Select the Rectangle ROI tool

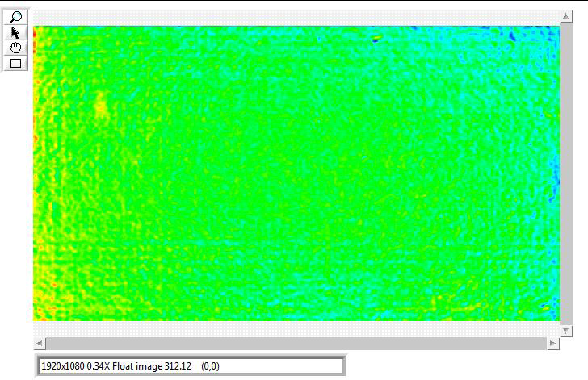[x=15, y=63]
